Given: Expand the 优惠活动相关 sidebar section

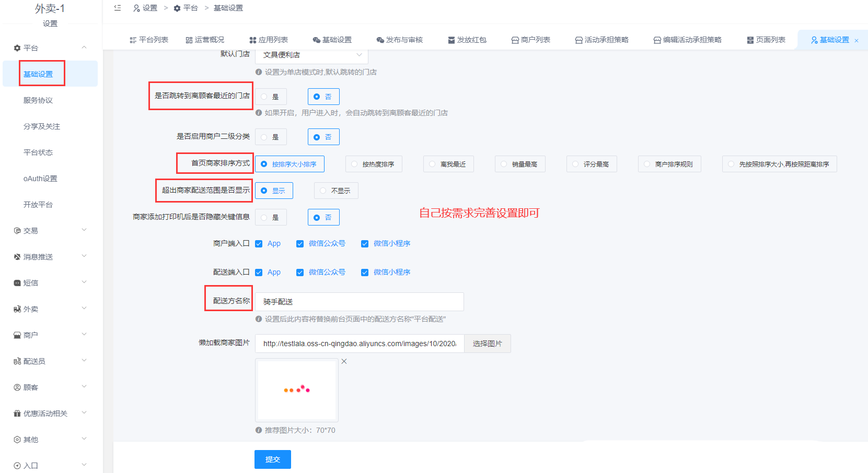Looking at the screenshot, I should coord(84,413).
